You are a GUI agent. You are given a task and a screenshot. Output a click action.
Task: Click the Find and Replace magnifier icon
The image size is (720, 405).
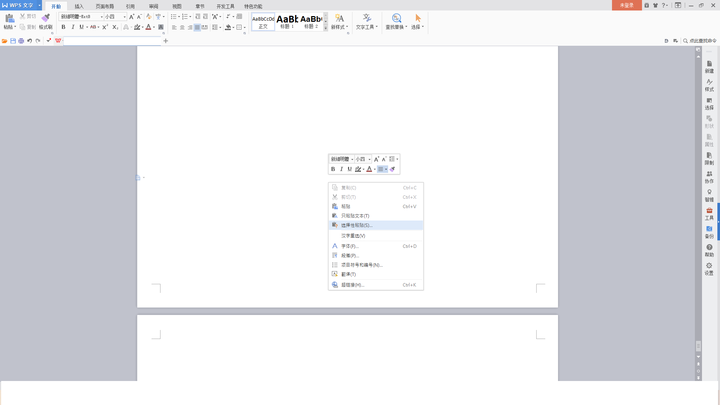[396, 18]
